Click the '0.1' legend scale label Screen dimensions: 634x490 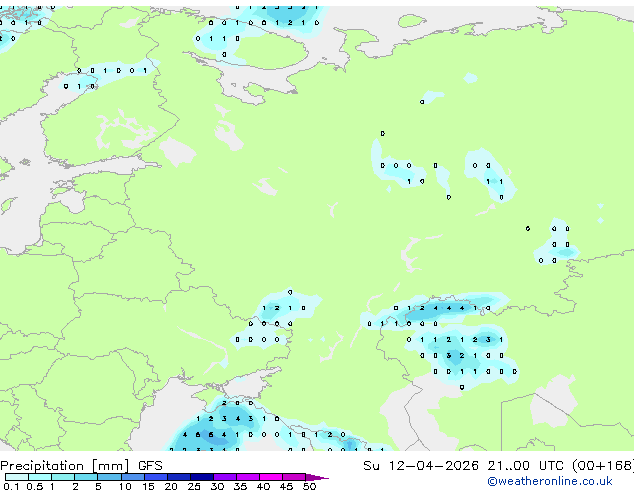click(x=11, y=486)
